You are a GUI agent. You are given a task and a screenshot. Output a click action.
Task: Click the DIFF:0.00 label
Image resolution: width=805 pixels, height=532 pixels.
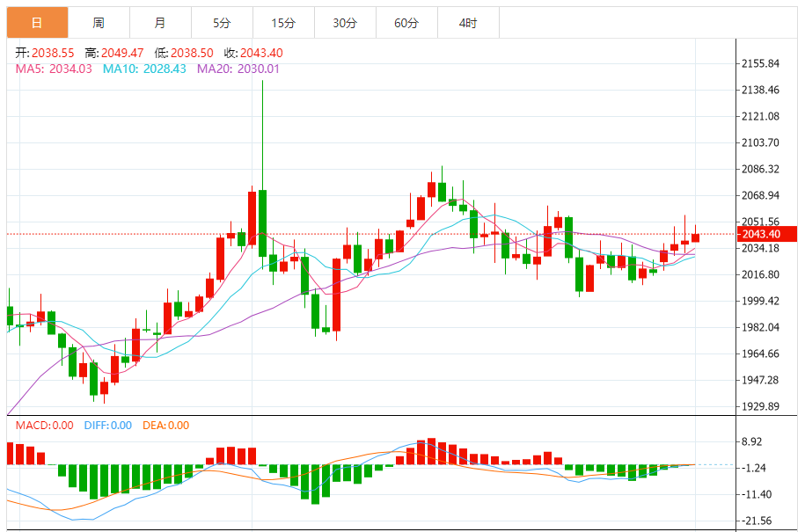coord(108,426)
